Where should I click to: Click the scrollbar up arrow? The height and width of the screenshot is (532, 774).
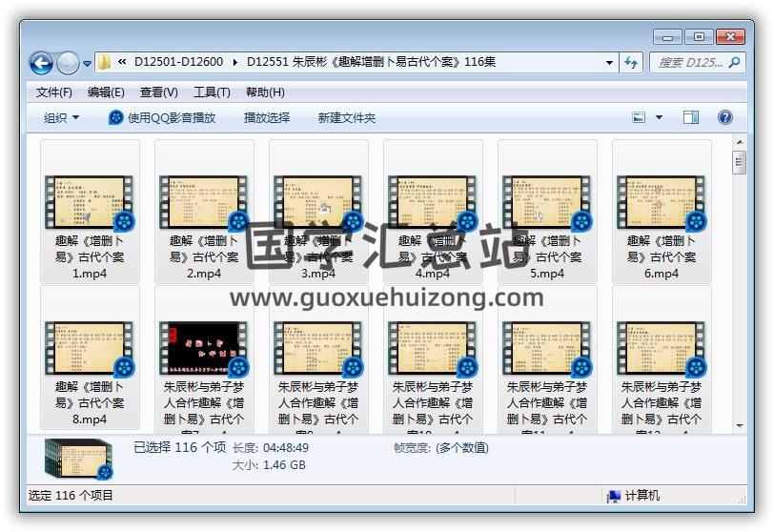pyautogui.click(x=740, y=143)
